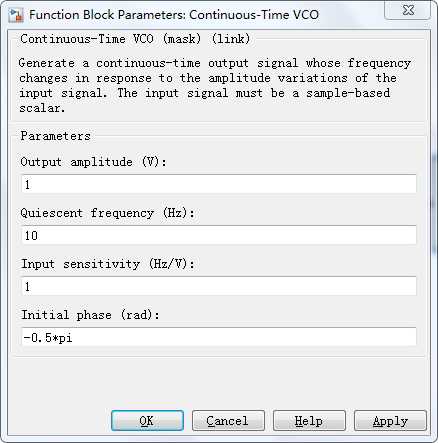Select the Input sensitivity text box
This screenshot has height=443, width=438.
click(219, 286)
